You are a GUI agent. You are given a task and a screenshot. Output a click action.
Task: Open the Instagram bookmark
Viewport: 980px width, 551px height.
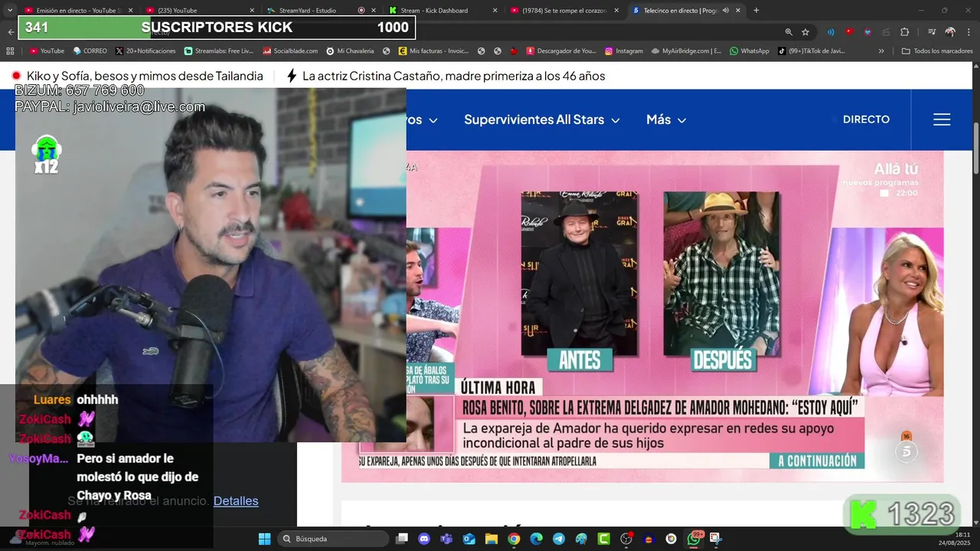pos(624,51)
